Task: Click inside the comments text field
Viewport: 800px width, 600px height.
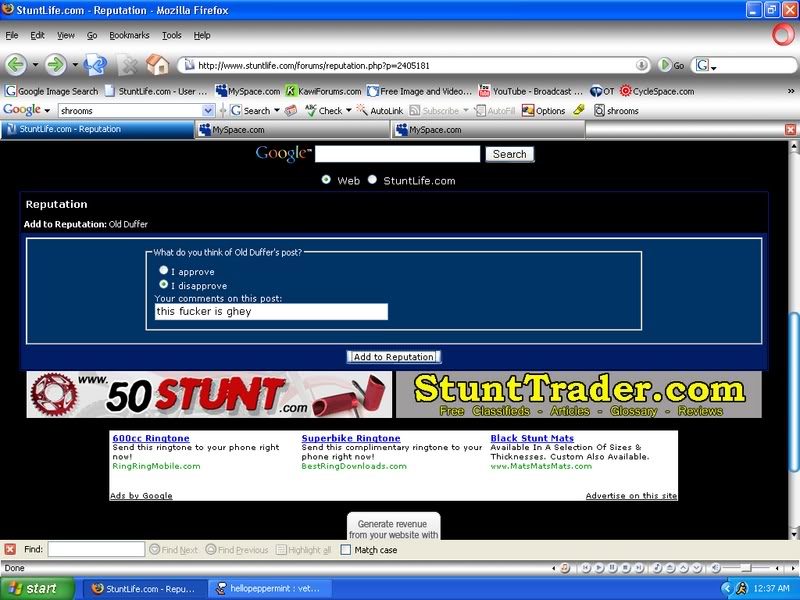Action: coord(270,311)
